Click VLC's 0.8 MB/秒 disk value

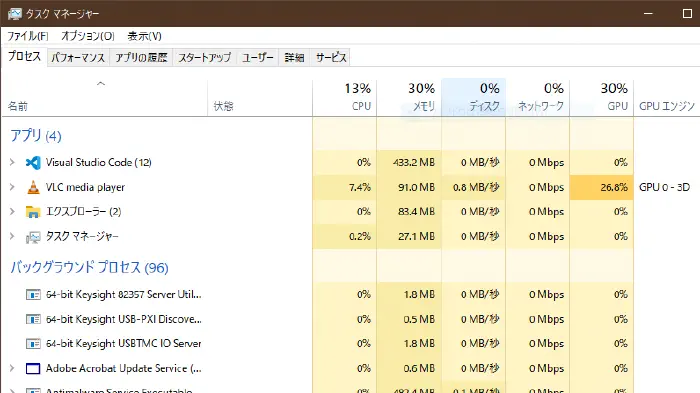click(x=476, y=187)
